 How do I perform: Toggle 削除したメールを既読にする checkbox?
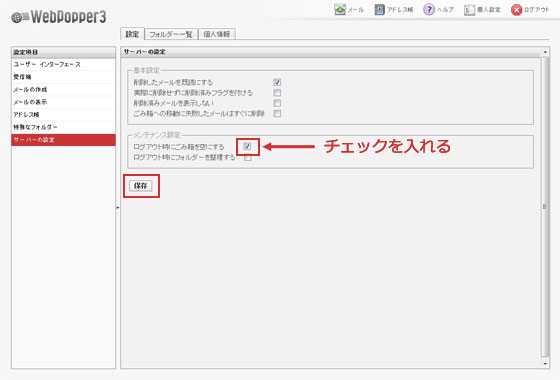pyautogui.click(x=277, y=82)
